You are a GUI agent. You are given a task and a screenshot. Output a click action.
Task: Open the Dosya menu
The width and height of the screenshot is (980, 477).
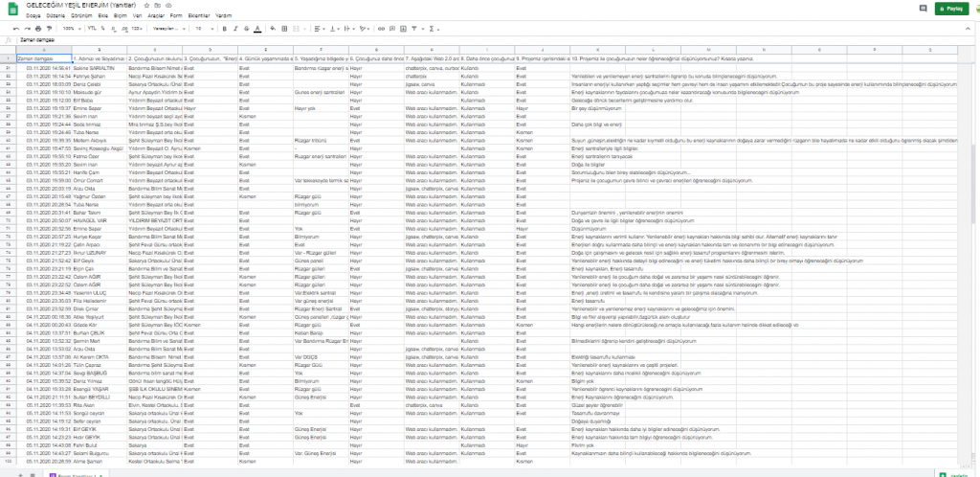click(33, 16)
